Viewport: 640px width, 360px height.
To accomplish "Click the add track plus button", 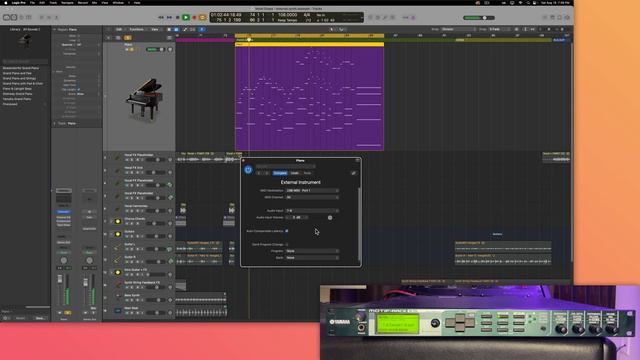I will pos(108,38).
